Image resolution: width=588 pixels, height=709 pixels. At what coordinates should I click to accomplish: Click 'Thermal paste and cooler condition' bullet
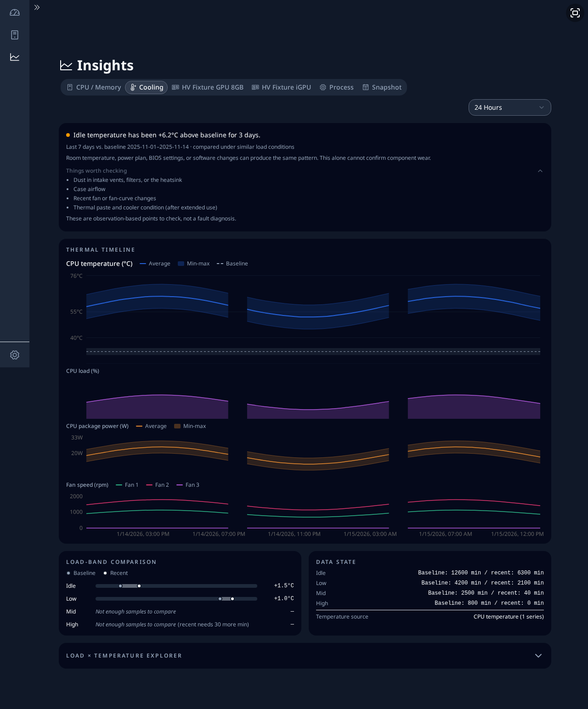145,208
